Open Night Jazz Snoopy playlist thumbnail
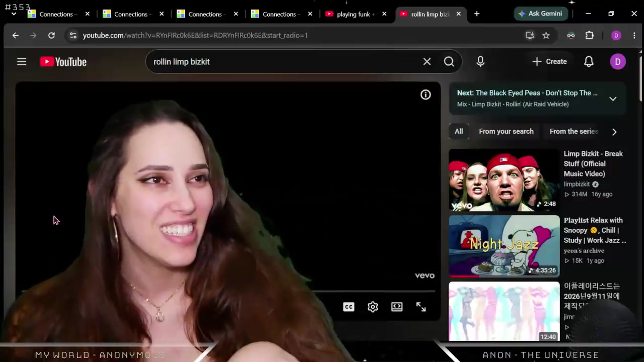The image size is (644, 362). click(x=504, y=246)
